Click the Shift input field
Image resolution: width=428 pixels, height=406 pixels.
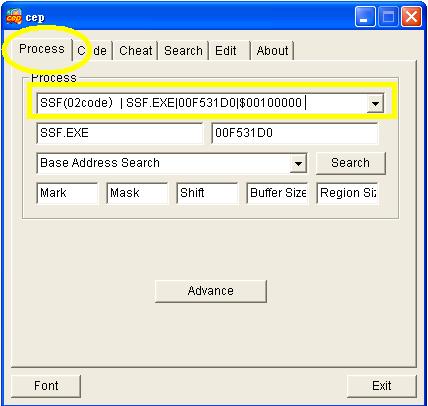pos(207,193)
